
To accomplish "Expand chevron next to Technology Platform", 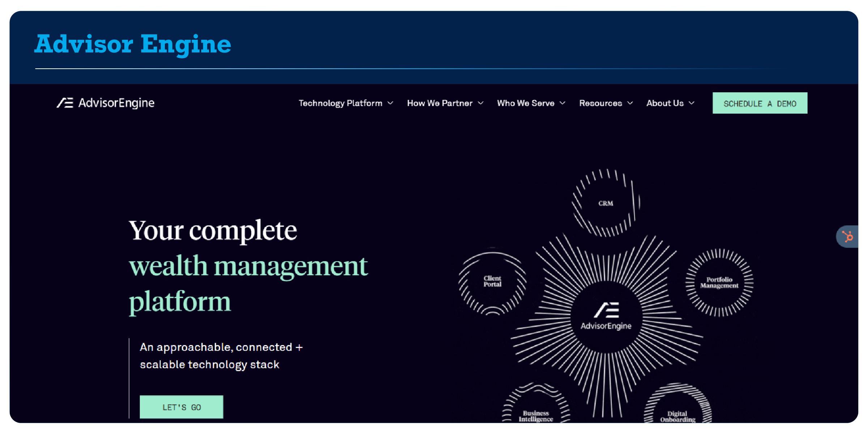I will point(390,103).
